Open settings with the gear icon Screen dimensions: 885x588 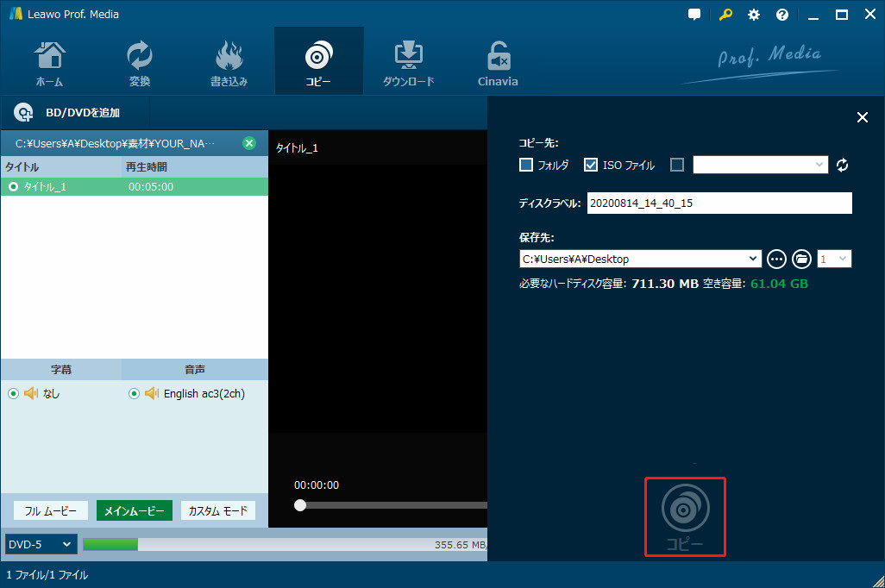coord(754,15)
